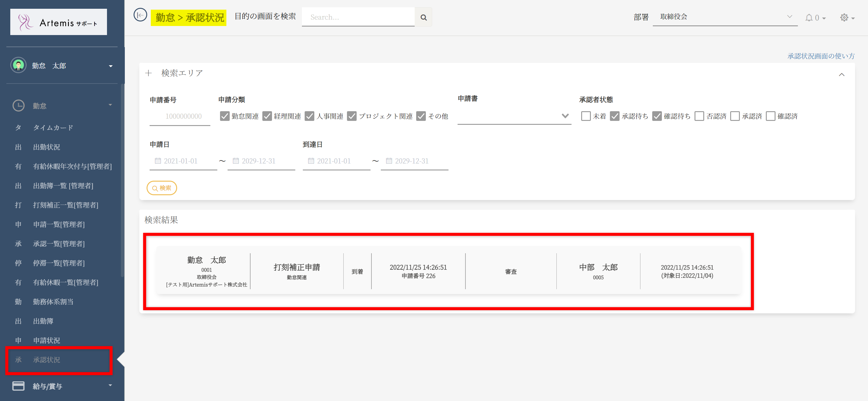Viewport: 868px width, 401px height.
Task: Click the 申請番号 input field
Action: tap(180, 116)
